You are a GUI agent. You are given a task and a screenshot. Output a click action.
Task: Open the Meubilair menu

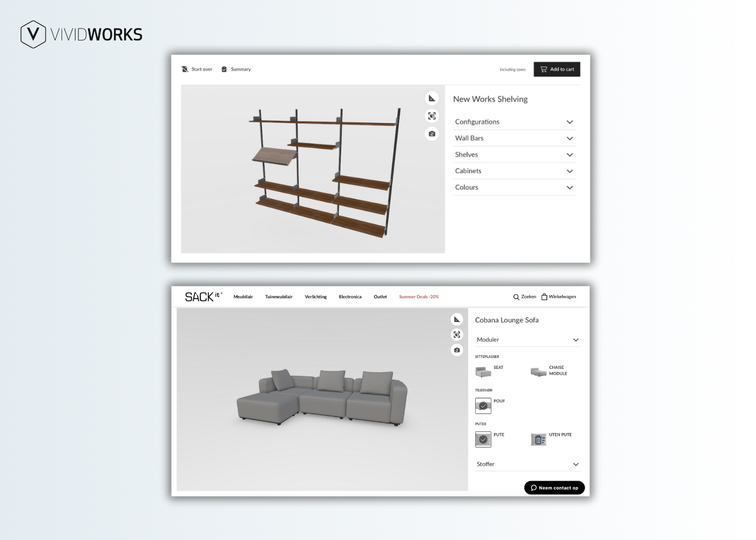(243, 297)
